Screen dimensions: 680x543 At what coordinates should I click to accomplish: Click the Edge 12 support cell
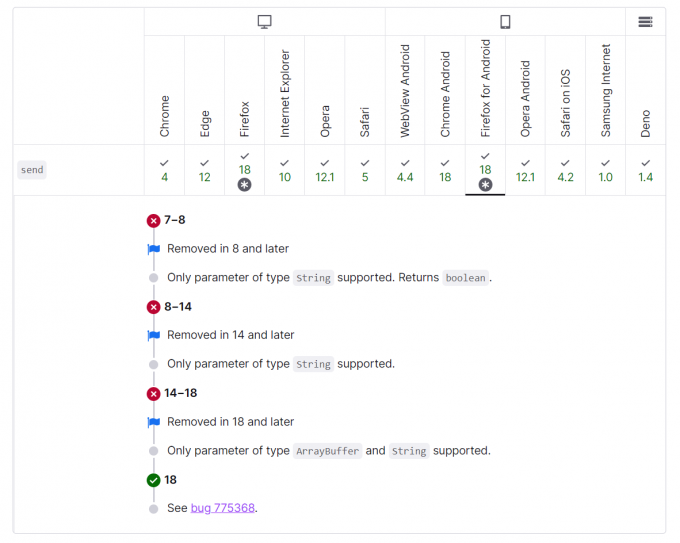[204, 170]
